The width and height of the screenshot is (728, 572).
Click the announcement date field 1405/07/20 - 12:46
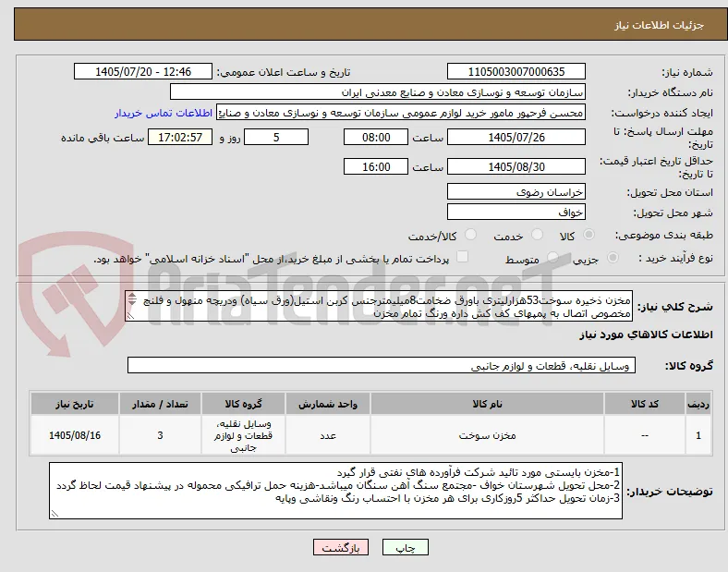143,71
